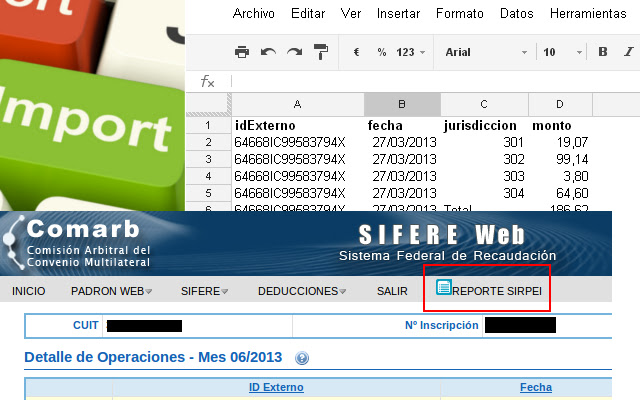Open the Editar menu

point(308,13)
